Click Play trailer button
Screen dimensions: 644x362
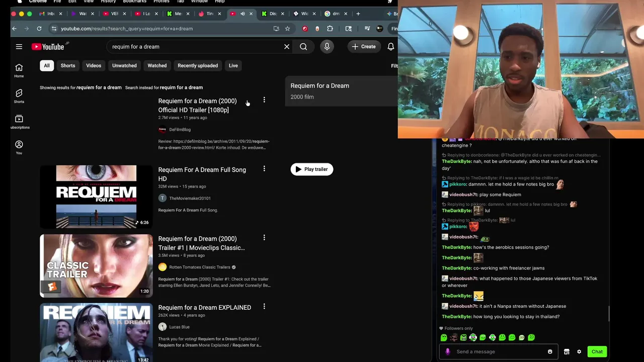312,169
